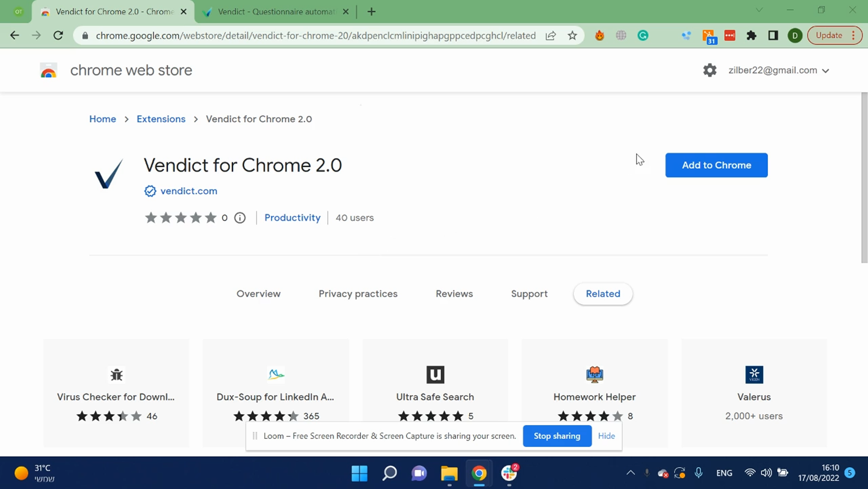Open the web store settings gear
868x489 pixels.
point(710,70)
